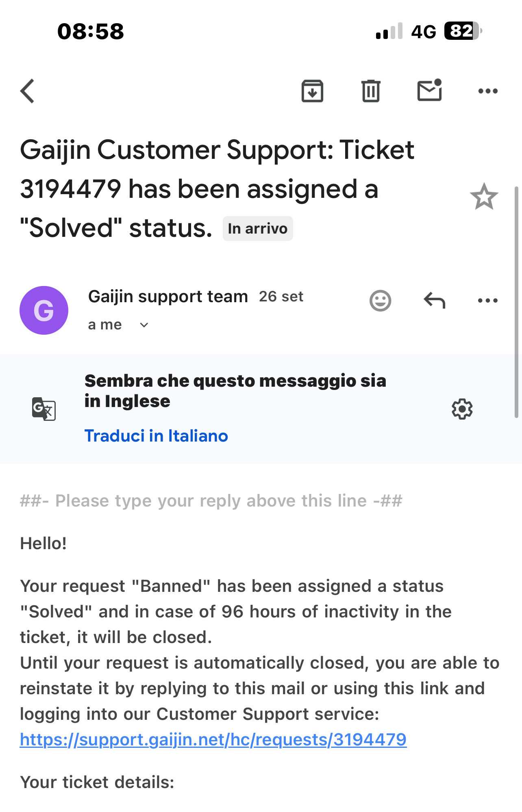Tap the 'In arrivo' inbox label
The height and width of the screenshot is (812, 522).
point(258,229)
